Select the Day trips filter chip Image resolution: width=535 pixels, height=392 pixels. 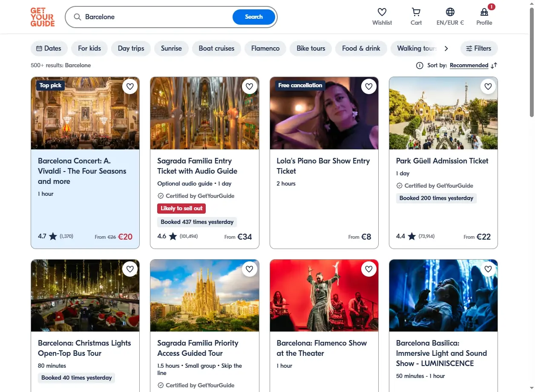tap(131, 49)
